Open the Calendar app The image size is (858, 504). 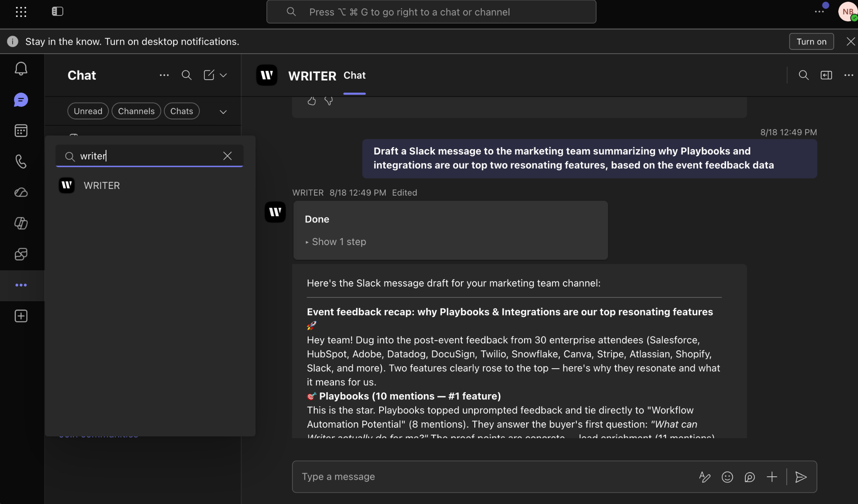pyautogui.click(x=21, y=131)
